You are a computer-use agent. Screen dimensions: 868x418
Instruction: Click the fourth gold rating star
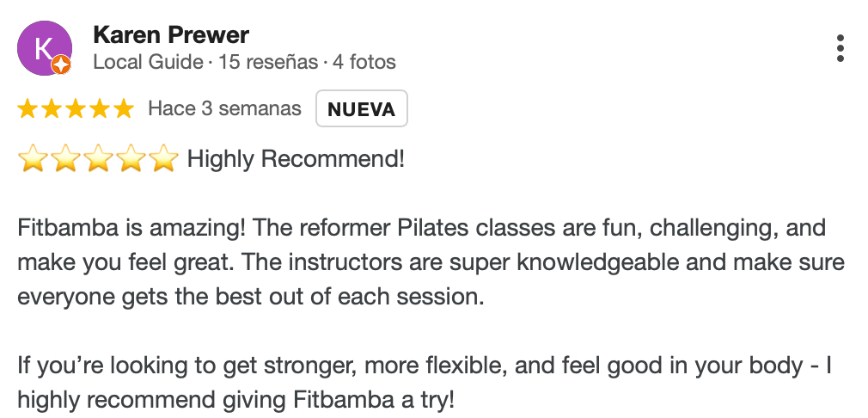100,108
